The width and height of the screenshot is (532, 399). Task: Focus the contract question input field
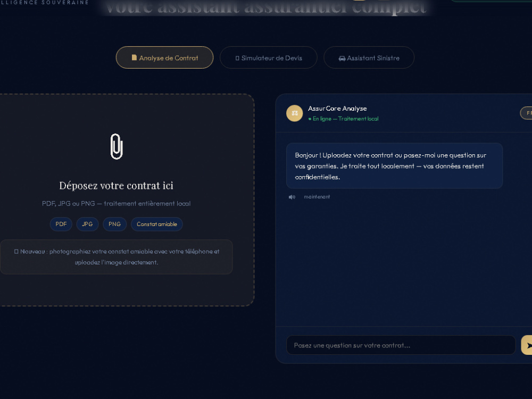click(x=401, y=345)
